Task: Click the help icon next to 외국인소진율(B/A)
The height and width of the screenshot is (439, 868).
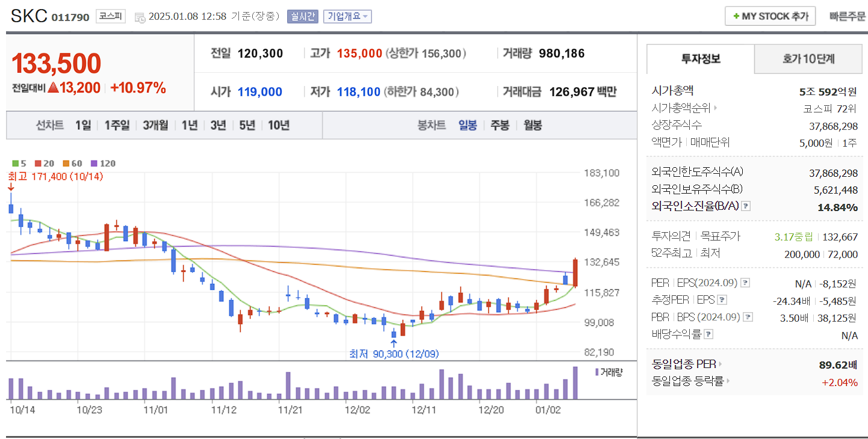Action: (746, 206)
